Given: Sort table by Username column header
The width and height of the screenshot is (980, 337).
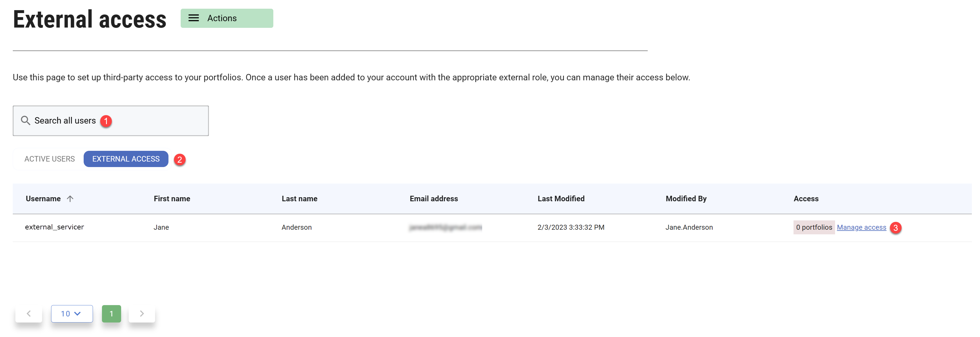Looking at the screenshot, I should [x=43, y=199].
